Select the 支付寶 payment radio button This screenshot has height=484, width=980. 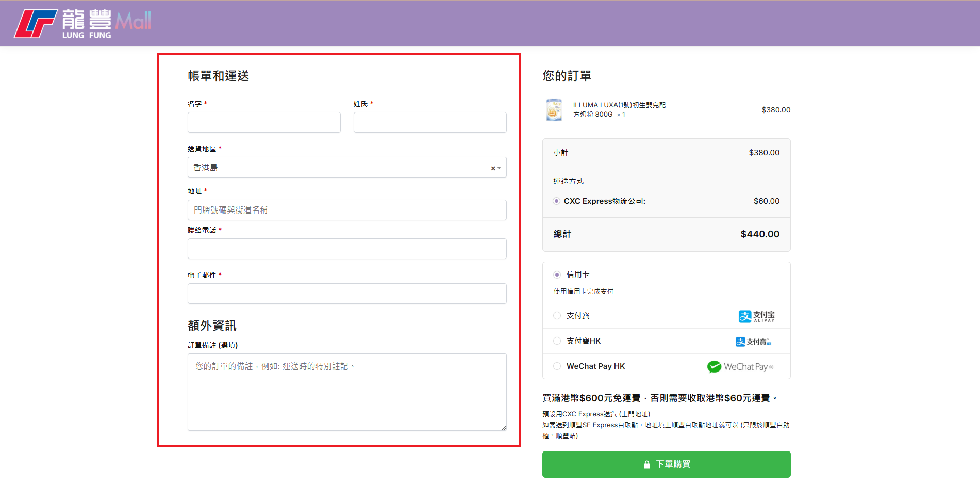click(557, 316)
